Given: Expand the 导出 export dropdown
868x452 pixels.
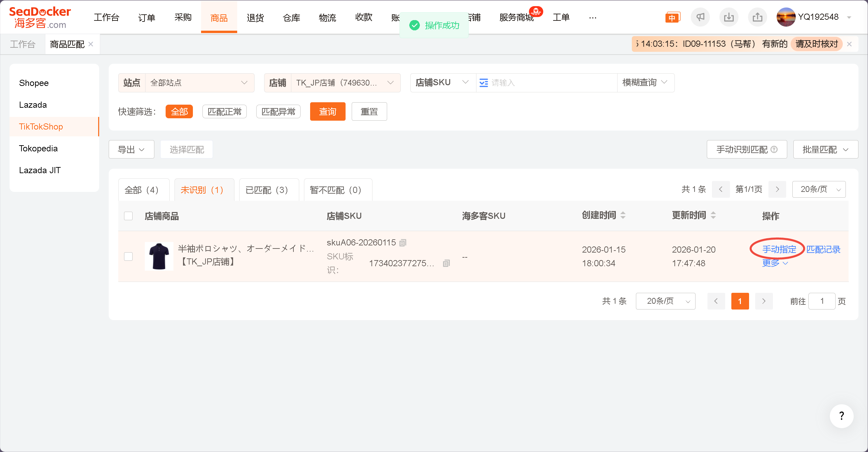Looking at the screenshot, I should pyautogui.click(x=131, y=150).
